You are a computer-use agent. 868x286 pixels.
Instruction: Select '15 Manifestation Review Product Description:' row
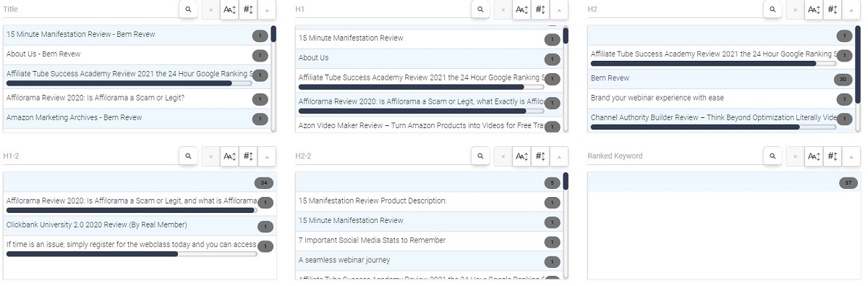pos(430,201)
